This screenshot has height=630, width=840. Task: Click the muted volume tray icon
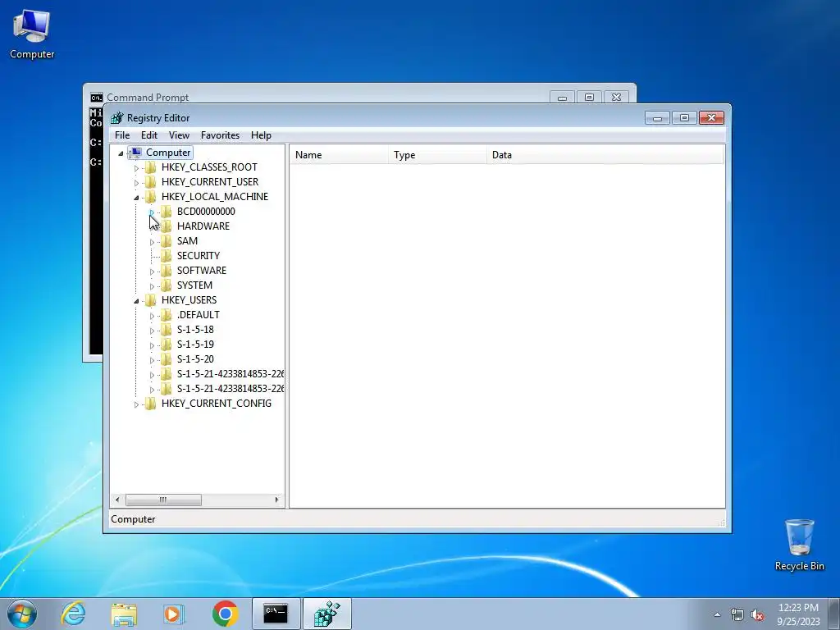pyautogui.click(x=757, y=615)
